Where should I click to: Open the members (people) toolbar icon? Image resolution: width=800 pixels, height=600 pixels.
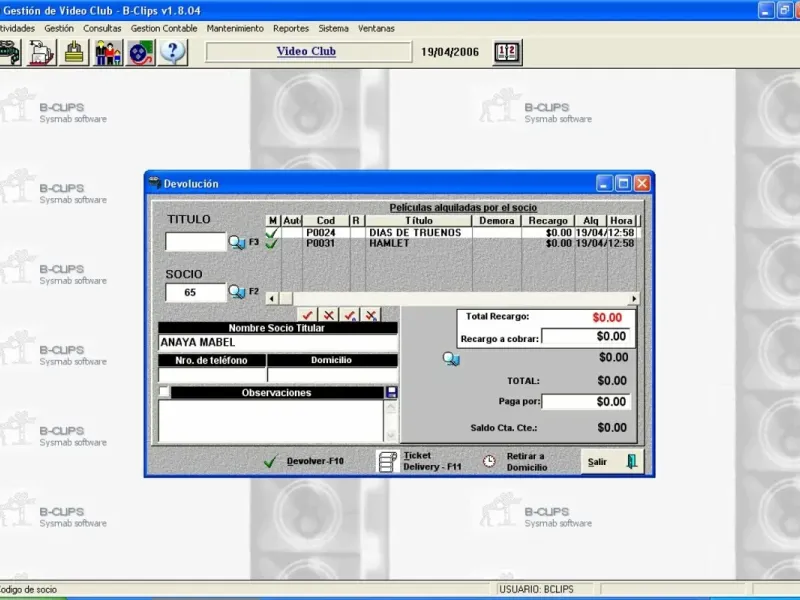coord(108,52)
